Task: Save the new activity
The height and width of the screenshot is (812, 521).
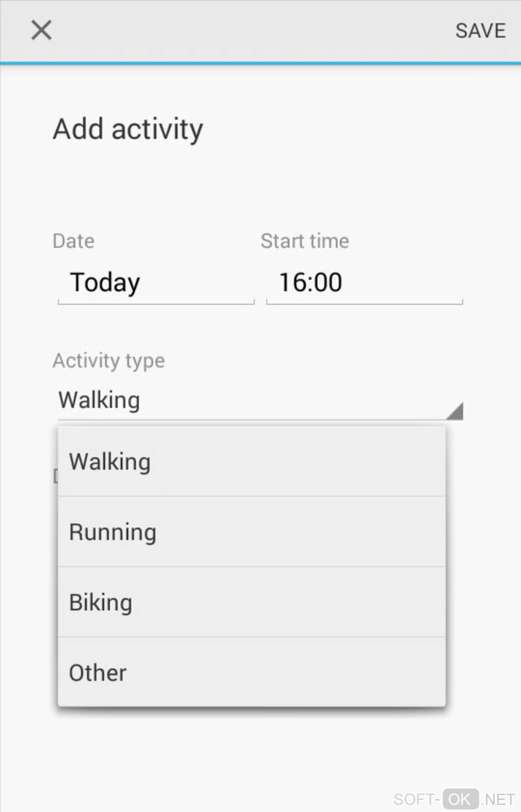Action: point(480,31)
